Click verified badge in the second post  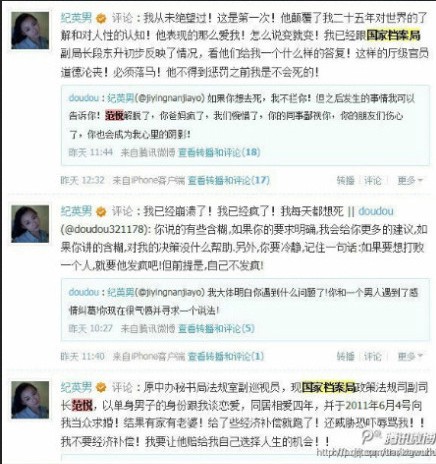(x=101, y=212)
